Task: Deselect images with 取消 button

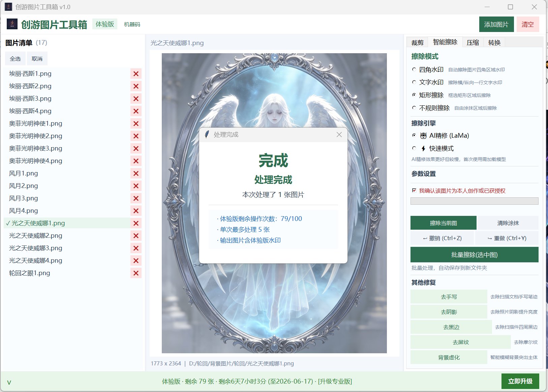Action: click(x=37, y=59)
